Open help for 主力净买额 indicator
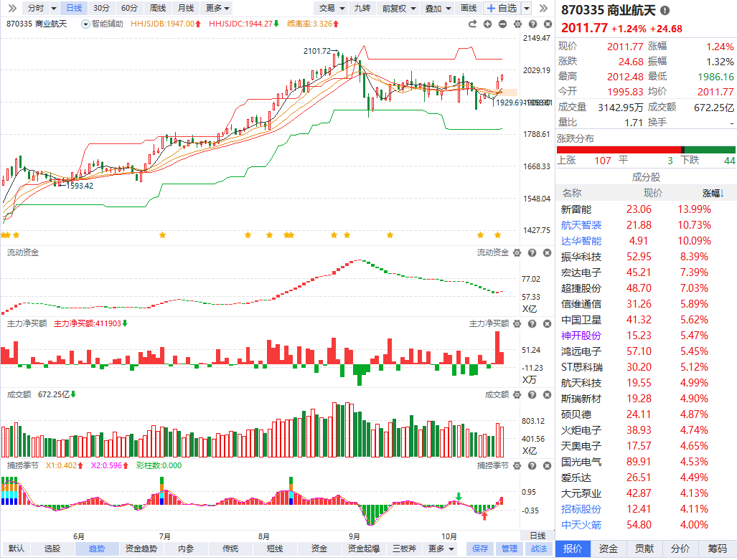Viewport: 737px width, 560px height. pyautogui.click(x=532, y=324)
